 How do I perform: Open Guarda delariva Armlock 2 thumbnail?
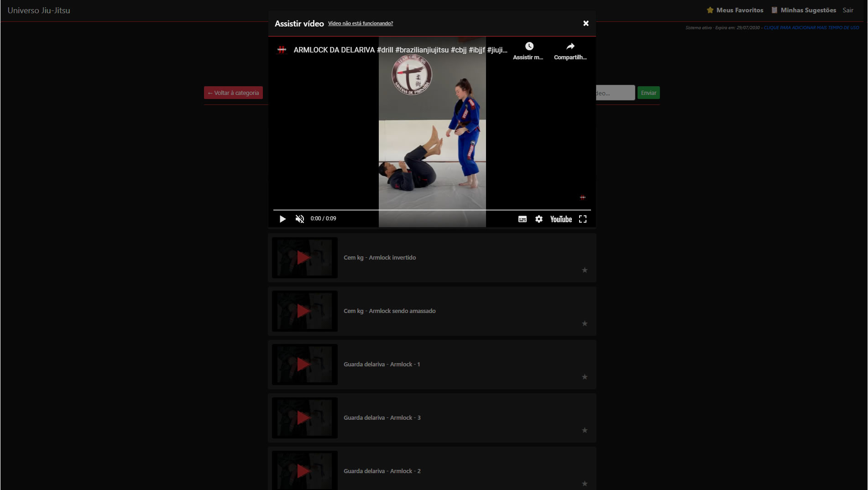304,470
